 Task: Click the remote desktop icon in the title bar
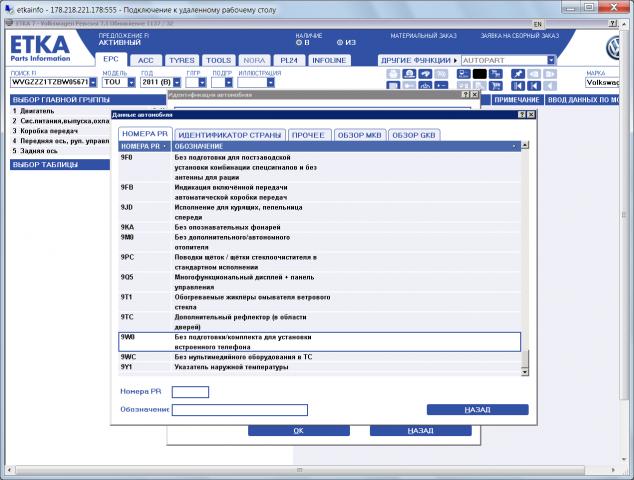point(9,9)
